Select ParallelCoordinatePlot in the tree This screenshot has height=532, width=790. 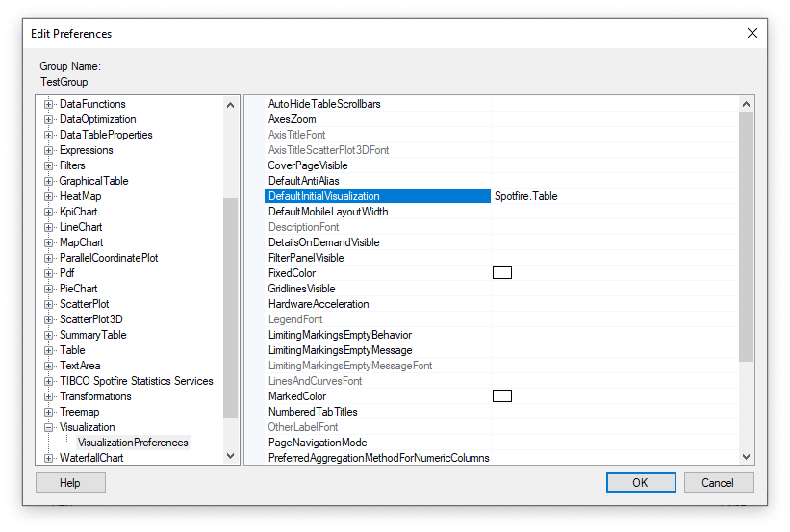point(109,258)
